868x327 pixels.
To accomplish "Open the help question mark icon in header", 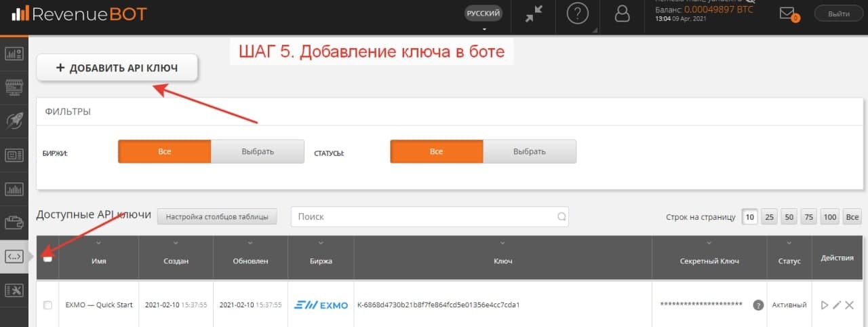I will (x=577, y=14).
